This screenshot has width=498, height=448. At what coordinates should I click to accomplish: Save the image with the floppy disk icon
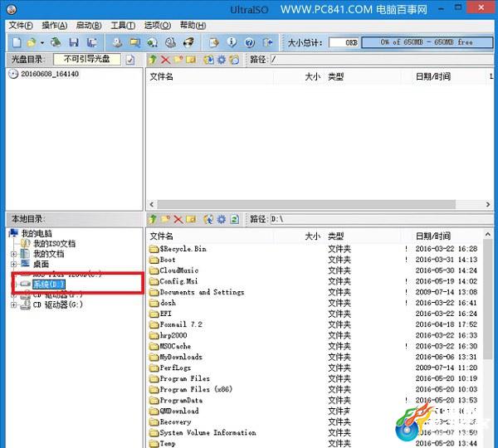point(74,42)
